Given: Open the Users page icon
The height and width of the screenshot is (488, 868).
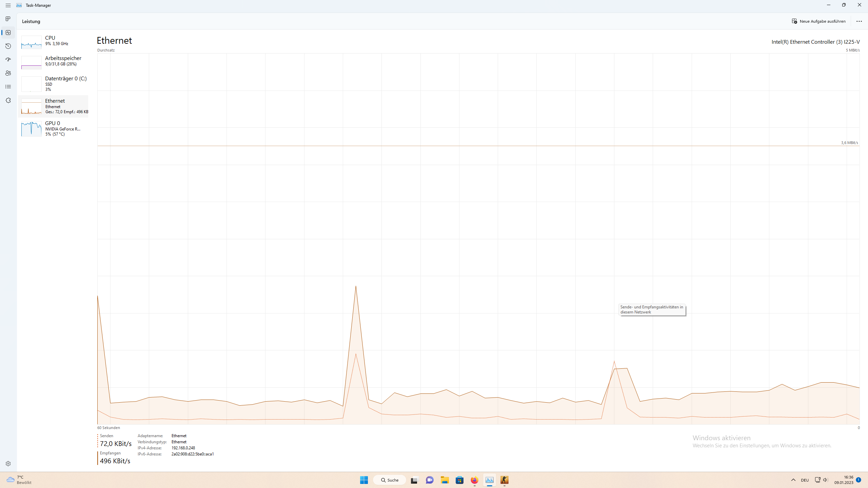Looking at the screenshot, I should [8, 73].
